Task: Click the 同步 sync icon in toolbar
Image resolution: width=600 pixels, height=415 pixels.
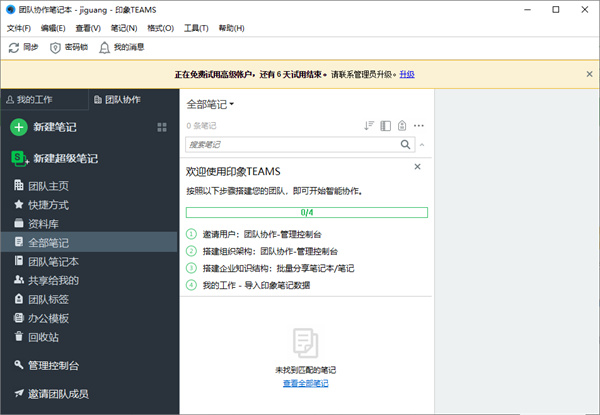Action: click(13, 47)
